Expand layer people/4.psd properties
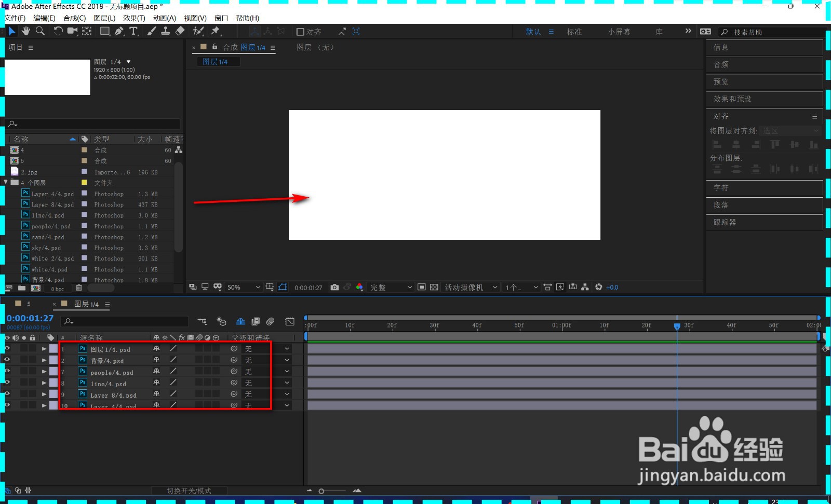The width and height of the screenshot is (831, 504). coord(44,371)
